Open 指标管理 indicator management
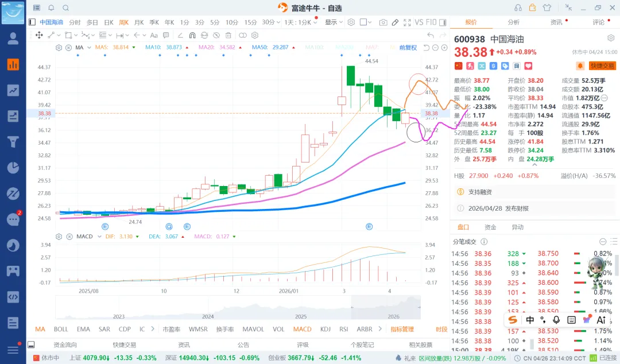 point(402,329)
